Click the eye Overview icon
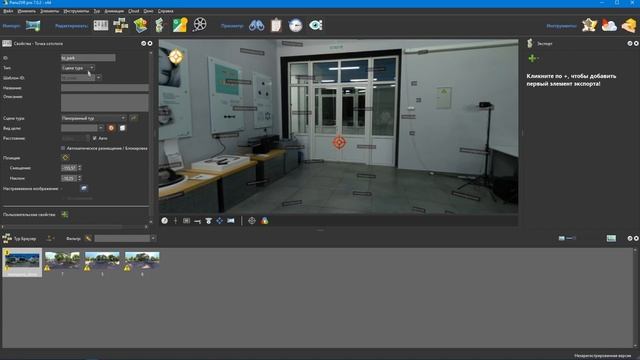This screenshot has height=360, width=640. pyautogui.click(x=316, y=25)
